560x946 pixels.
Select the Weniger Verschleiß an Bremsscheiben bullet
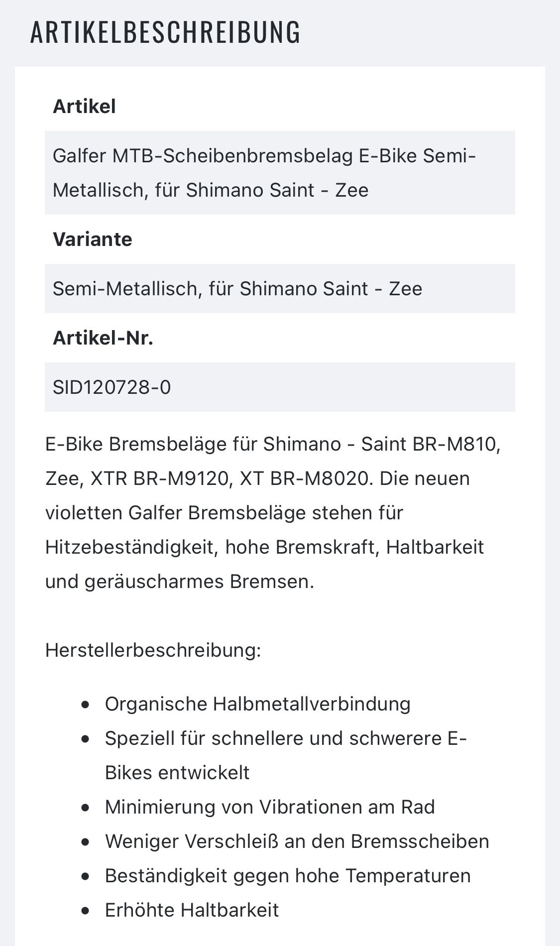297,841
